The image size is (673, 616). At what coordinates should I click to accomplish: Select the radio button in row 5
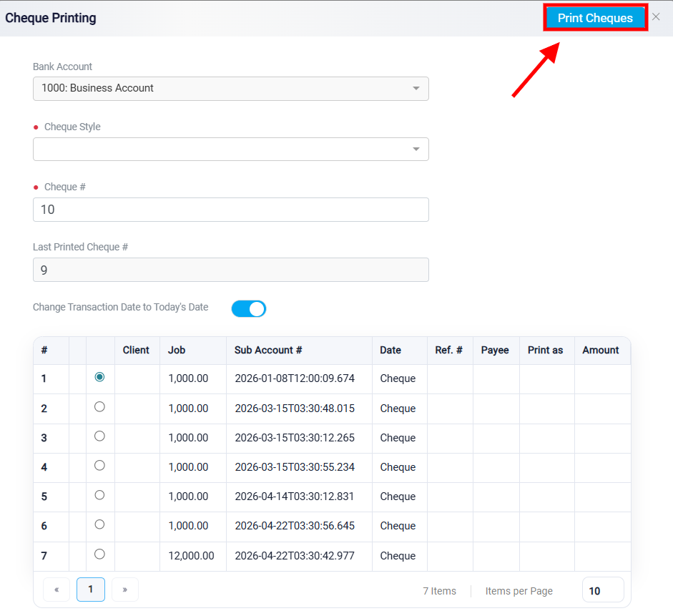[x=99, y=495]
